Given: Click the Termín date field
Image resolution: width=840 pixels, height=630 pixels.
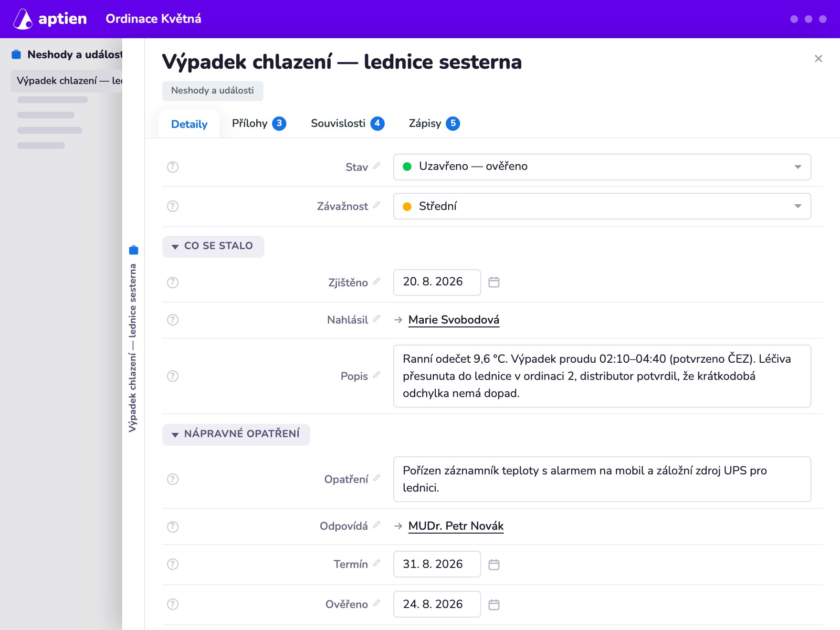Looking at the screenshot, I should tap(437, 564).
